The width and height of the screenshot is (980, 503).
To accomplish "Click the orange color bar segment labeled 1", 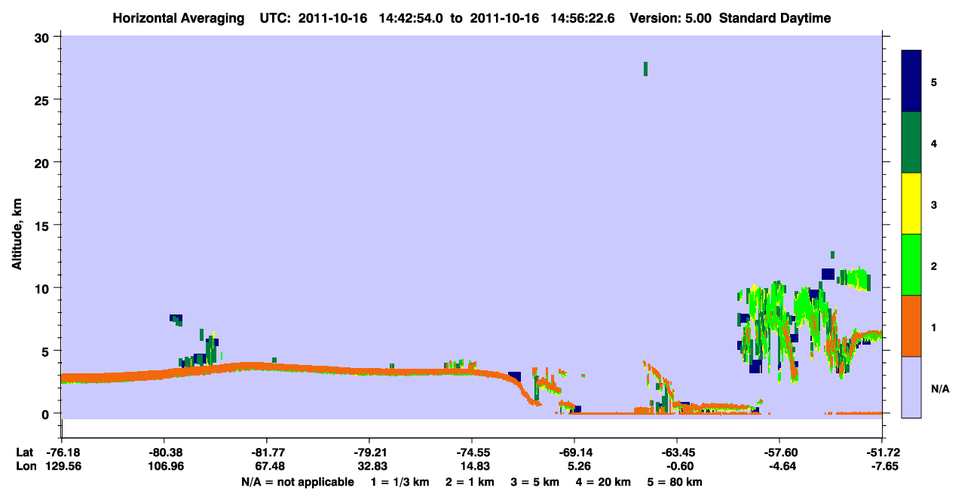I will (911, 326).
